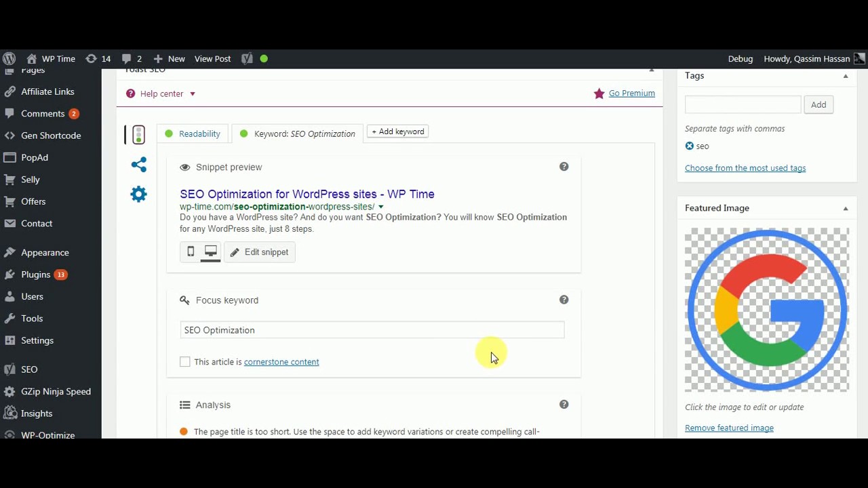Remove the seo tag
The image size is (868, 488).
(690, 146)
